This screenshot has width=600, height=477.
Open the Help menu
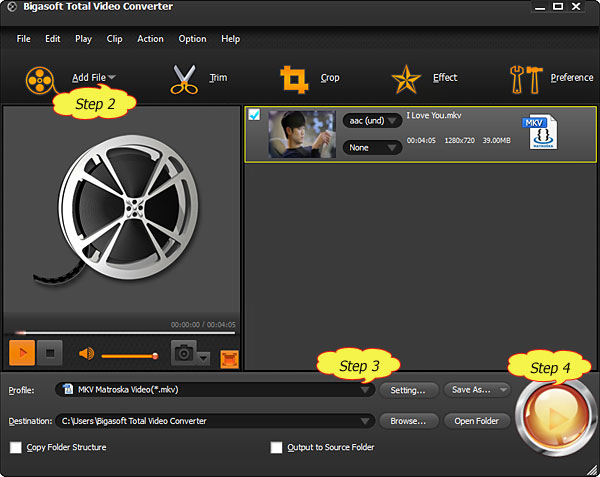[x=230, y=39]
